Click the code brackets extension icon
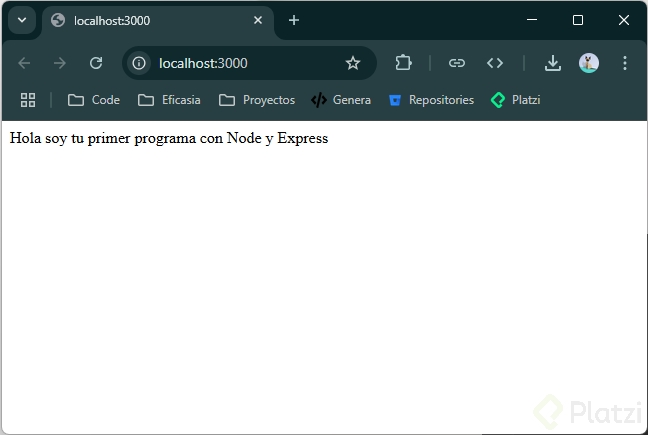This screenshot has height=435, width=648. [x=495, y=63]
